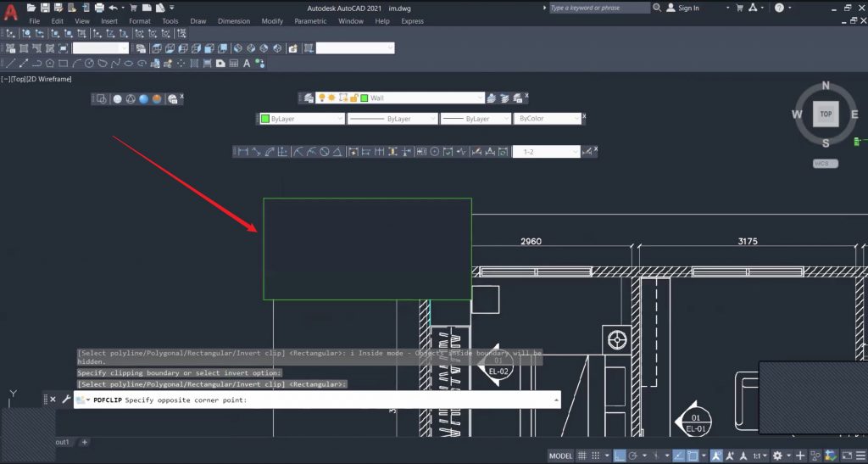Toggle 2D object snap square in status bar

693,456
